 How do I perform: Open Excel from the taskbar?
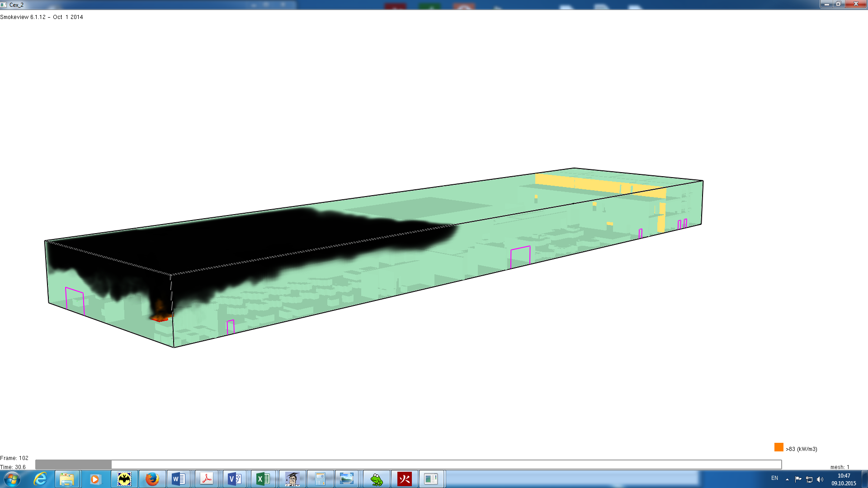tap(263, 479)
